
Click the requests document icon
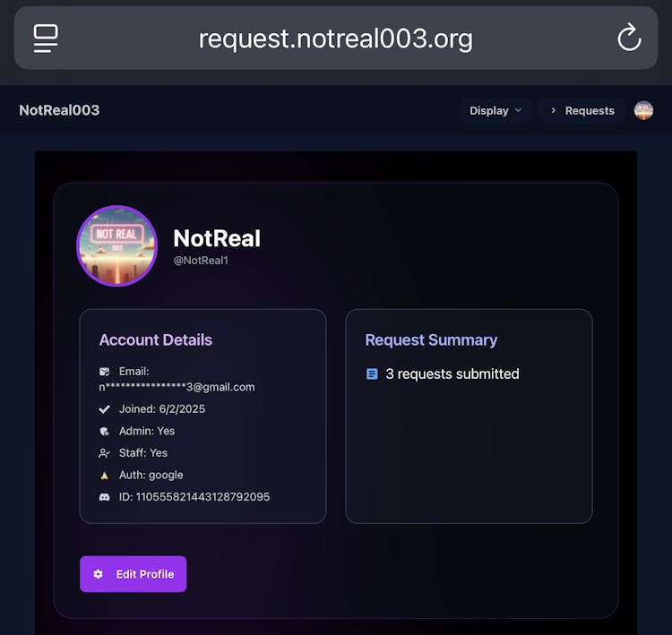[x=372, y=374]
